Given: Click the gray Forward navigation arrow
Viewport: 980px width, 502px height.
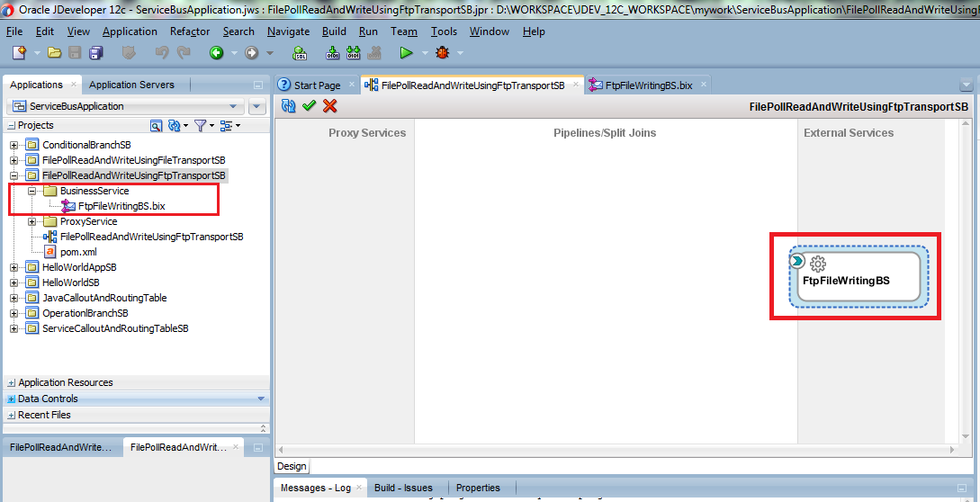Looking at the screenshot, I should coord(251,53).
